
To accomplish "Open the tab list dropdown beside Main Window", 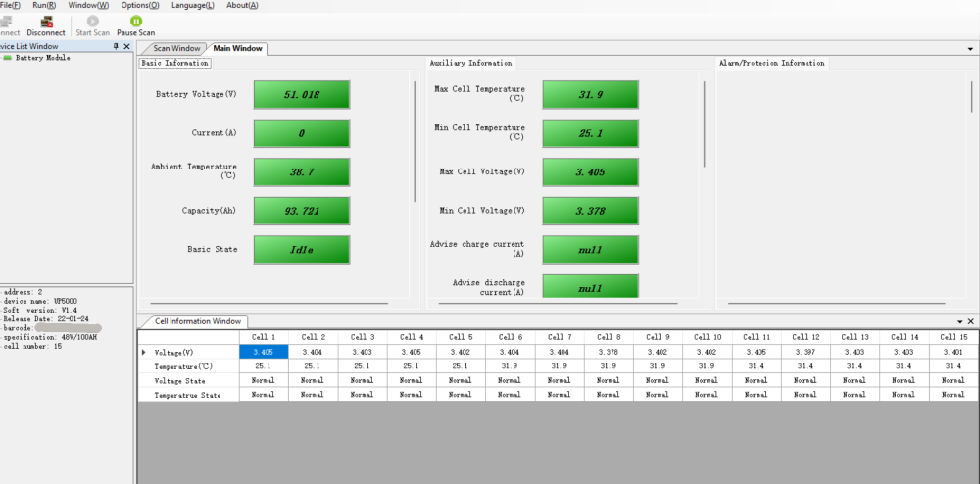I will pyautogui.click(x=970, y=49).
